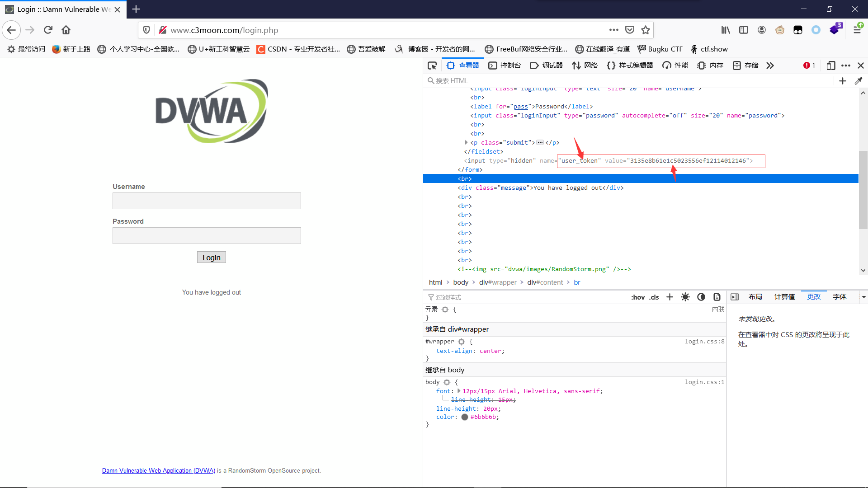Collapse the sidebar pane toggle icon
This screenshot has height=488, width=868.
pyautogui.click(x=735, y=297)
